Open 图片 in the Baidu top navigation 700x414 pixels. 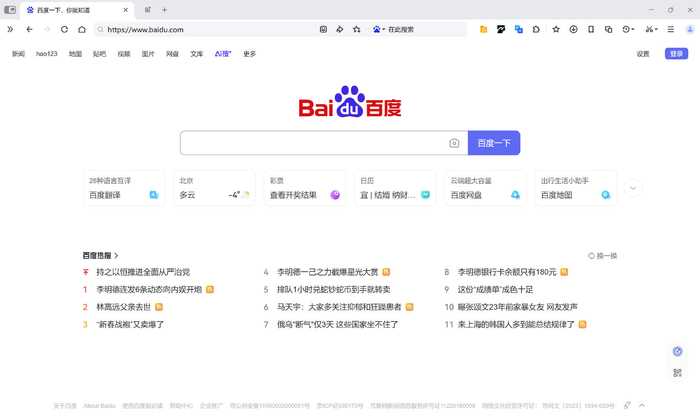click(x=148, y=54)
